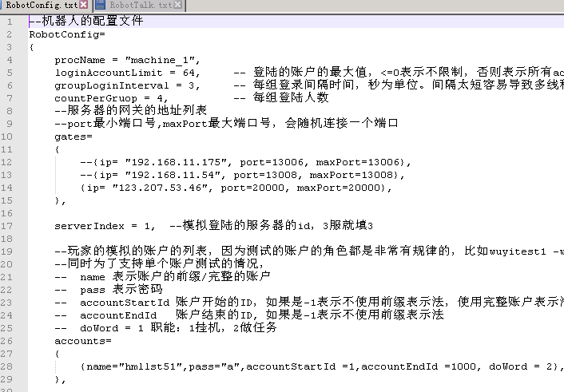The image size is (564, 392).
Task: Click the IP address "123.207.53.46"
Action: (x=159, y=188)
